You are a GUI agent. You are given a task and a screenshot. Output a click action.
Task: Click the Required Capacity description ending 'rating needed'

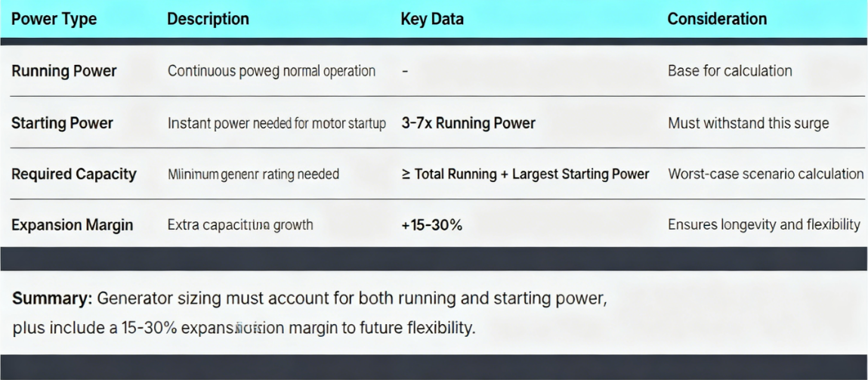point(253,175)
